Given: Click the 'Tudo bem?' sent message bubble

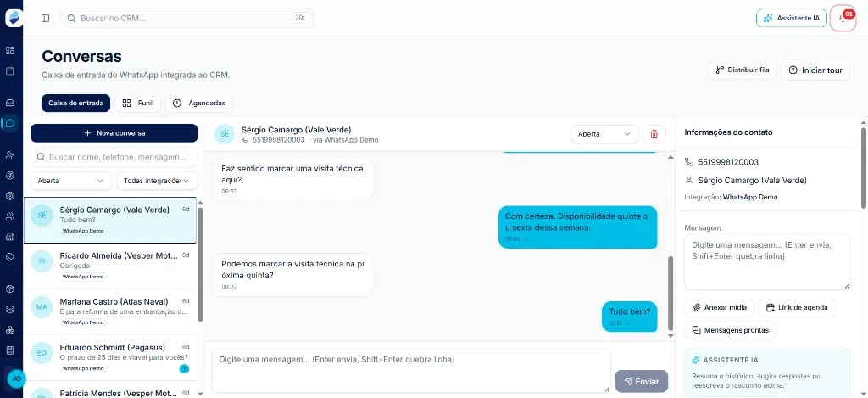Looking at the screenshot, I should point(630,316).
